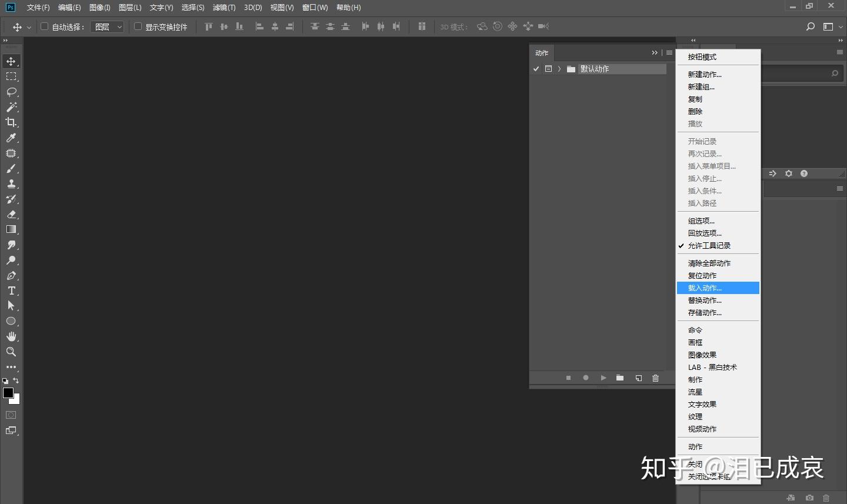Select the Eraser tool
Screen dimensions: 847x504
coord(11,214)
